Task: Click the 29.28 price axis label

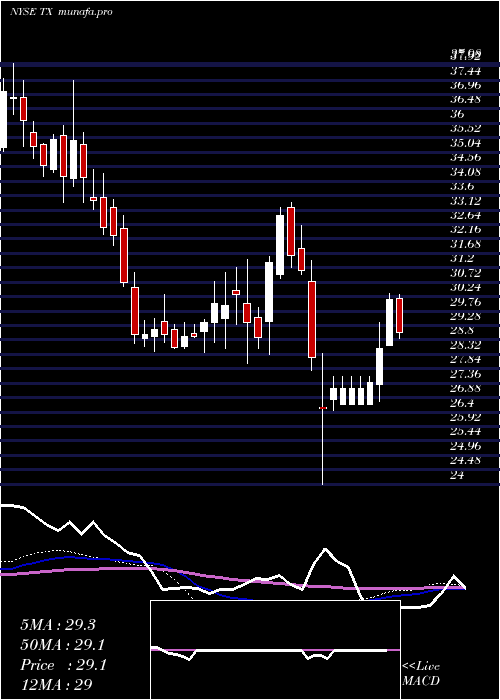Action: click(465, 316)
